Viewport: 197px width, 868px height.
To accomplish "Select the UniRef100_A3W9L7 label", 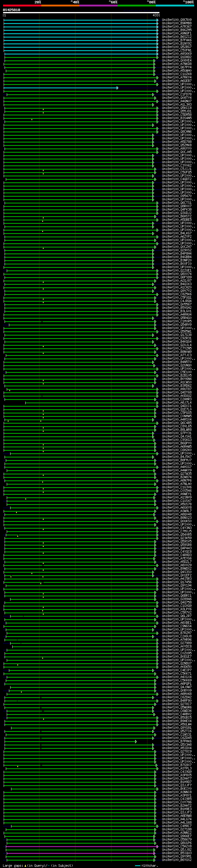I will [x=176, y=511].
